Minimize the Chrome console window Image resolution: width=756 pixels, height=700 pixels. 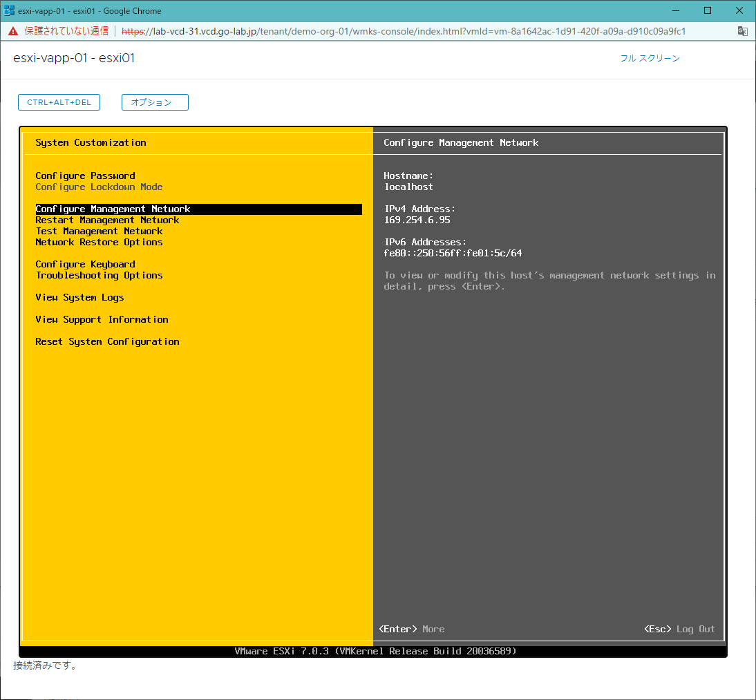675,10
